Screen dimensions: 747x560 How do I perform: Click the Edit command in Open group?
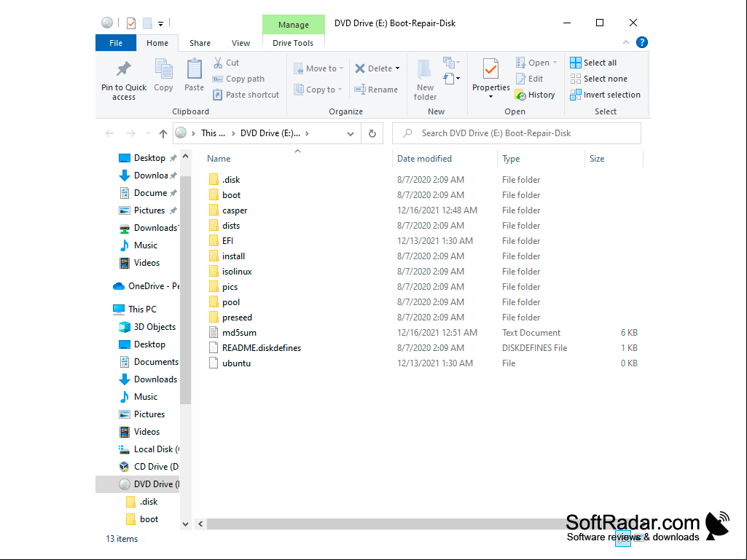point(529,79)
